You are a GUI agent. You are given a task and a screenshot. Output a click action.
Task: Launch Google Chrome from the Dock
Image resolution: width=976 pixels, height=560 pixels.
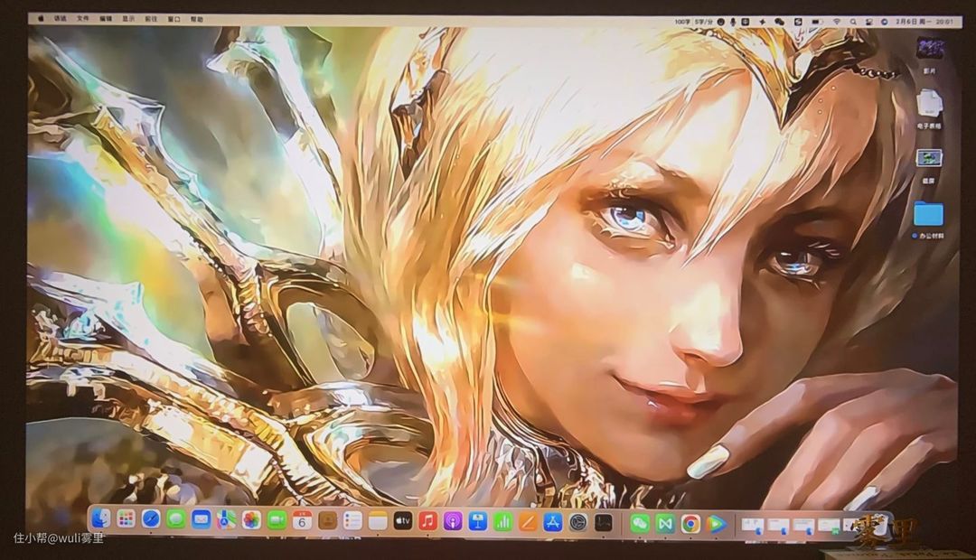(690, 522)
